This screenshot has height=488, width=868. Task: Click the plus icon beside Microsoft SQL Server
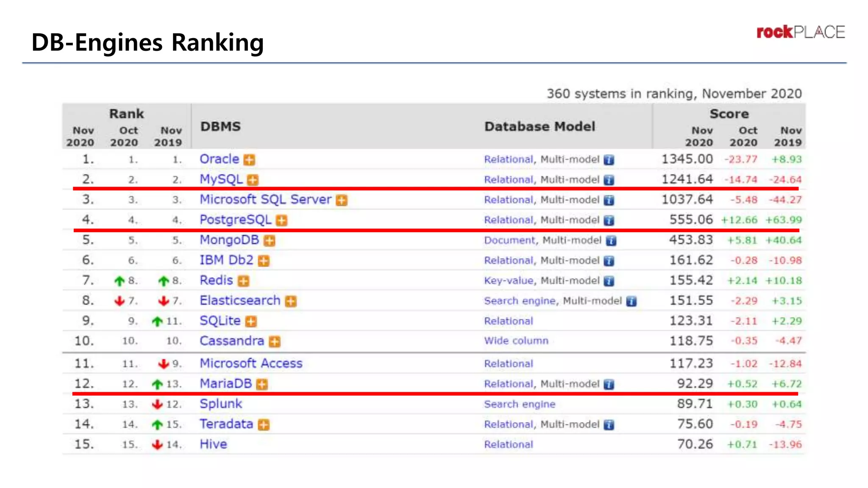pyautogui.click(x=342, y=200)
